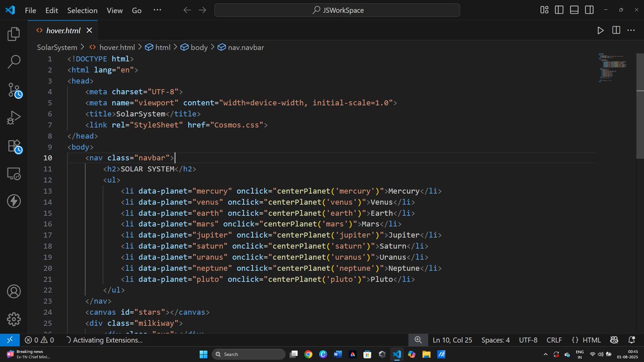Open the Remote Explorer view

click(x=14, y=173)
